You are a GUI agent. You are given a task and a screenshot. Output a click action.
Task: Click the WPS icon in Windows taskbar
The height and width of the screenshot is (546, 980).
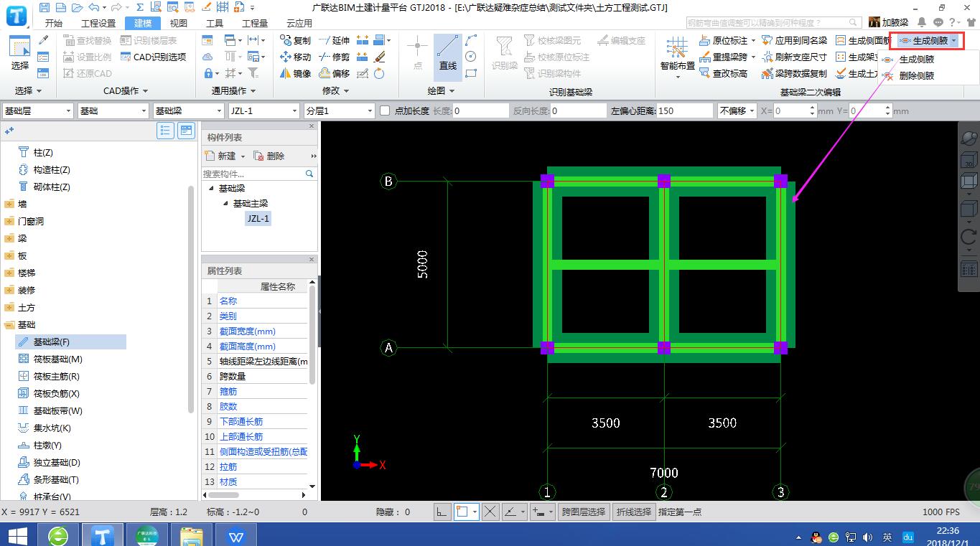236,535
